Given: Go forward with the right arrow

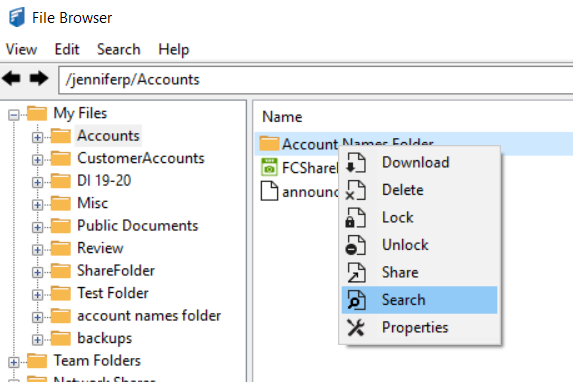Looking at the screenshot, I should (x=39, y=78).
